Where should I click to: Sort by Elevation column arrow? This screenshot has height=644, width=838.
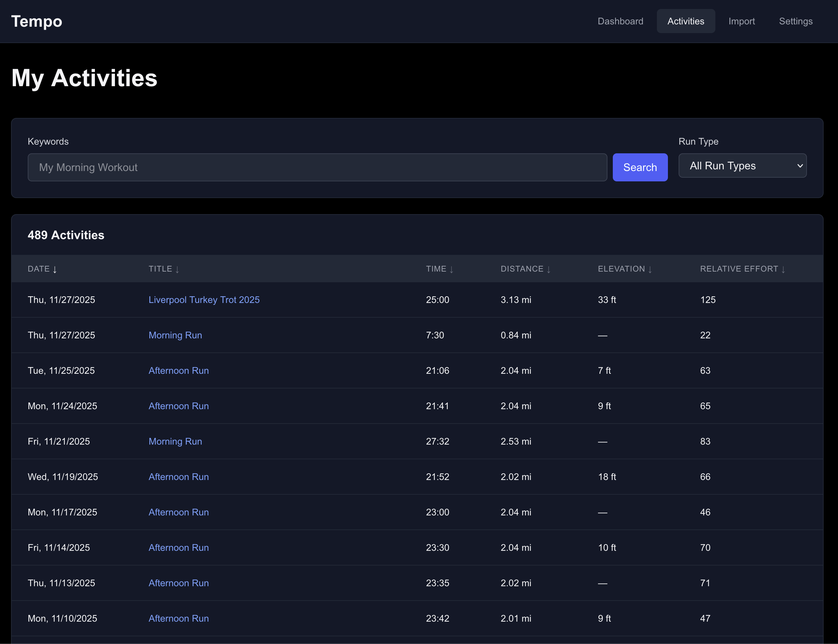coord(650,269)
